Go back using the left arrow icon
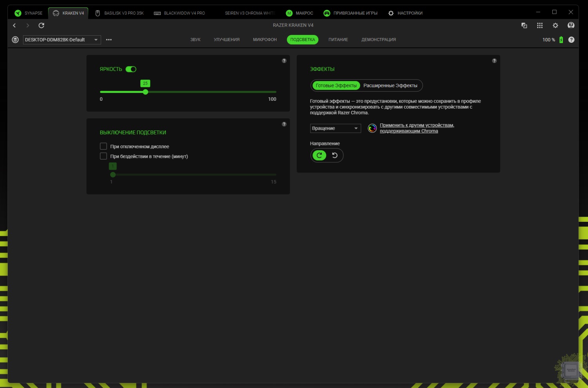588x388 pixels. (x=15, y=25)
